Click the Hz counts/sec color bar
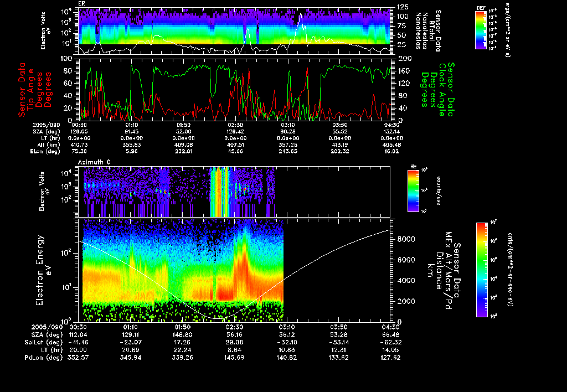567x392 pixels. coord(413,191)
